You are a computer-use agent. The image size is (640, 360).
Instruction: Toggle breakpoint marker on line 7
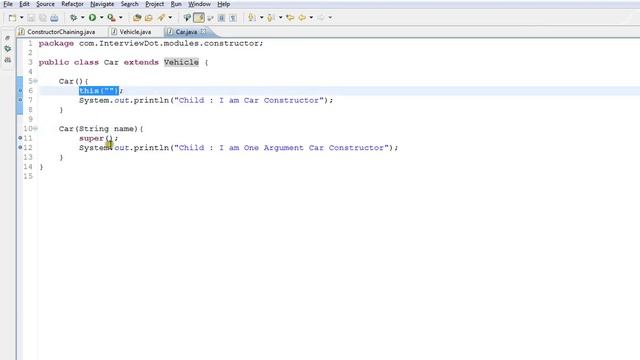[20, 100]
